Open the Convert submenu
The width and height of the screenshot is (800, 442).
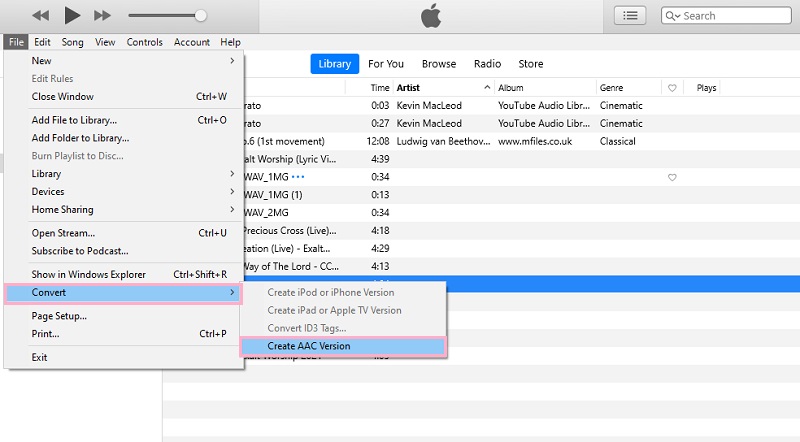[x=123, y=292]
